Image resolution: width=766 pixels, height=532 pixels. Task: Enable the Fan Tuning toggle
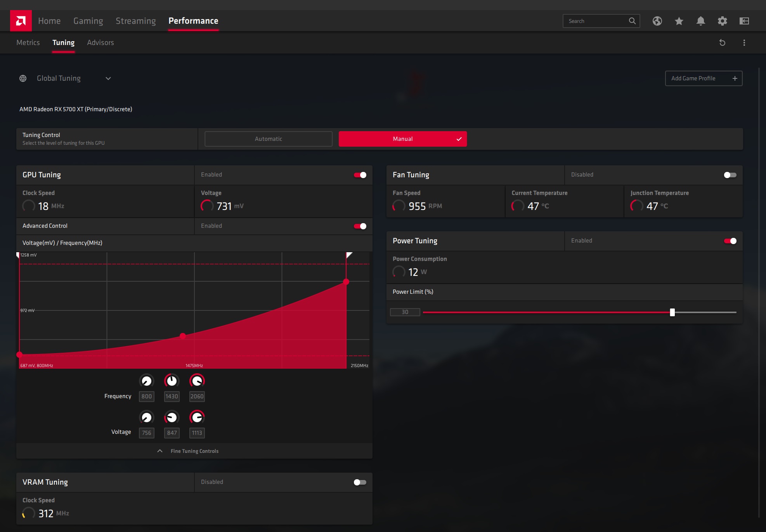coord(730,175)
